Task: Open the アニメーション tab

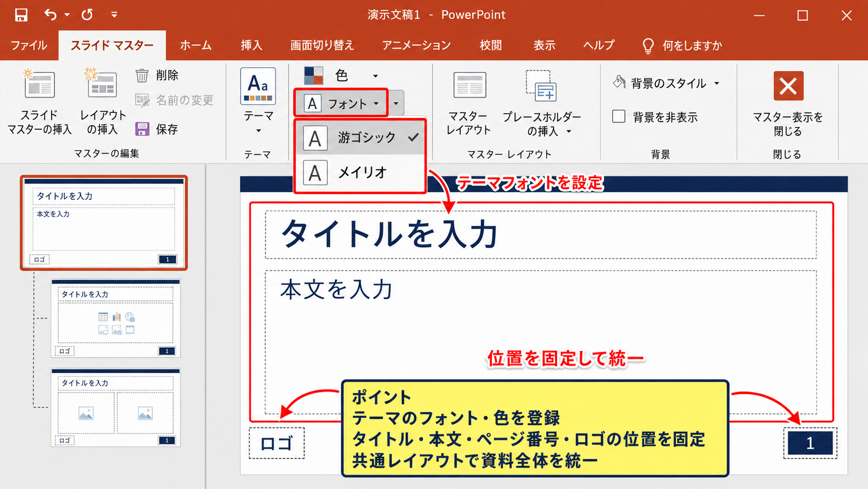Action: [x=416, y=45]
